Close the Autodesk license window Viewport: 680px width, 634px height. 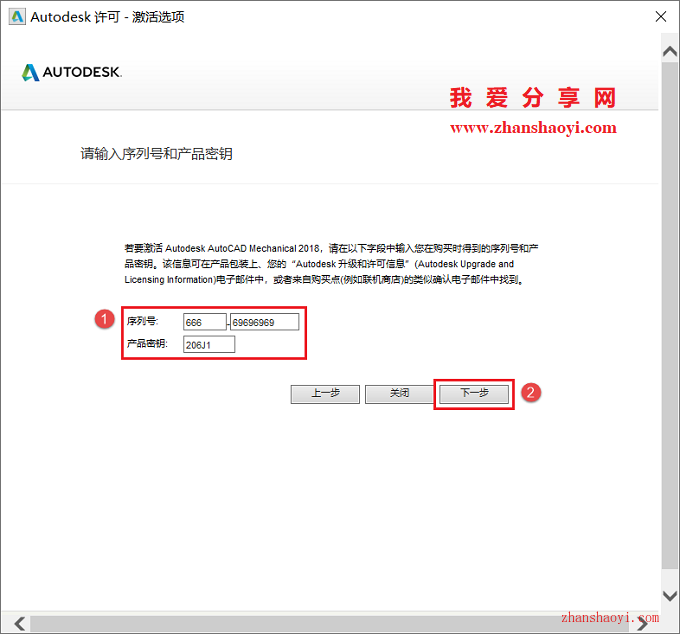click(x=661, y=17)
